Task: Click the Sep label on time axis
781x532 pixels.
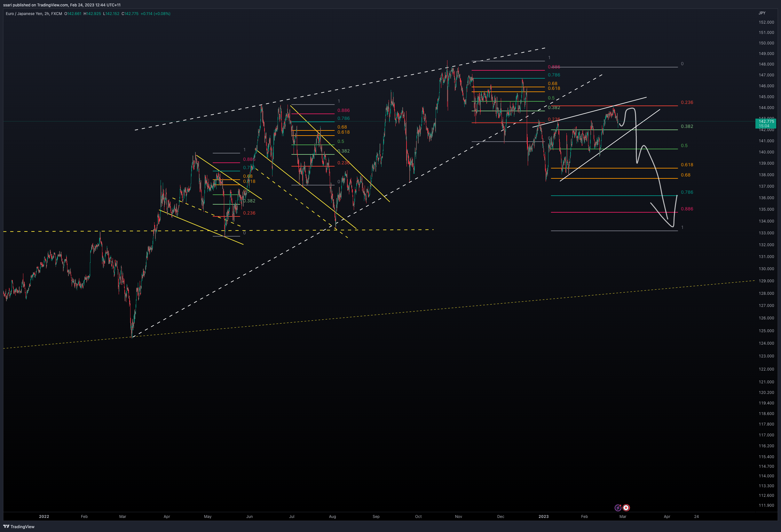Action: (x=376, y=517)
